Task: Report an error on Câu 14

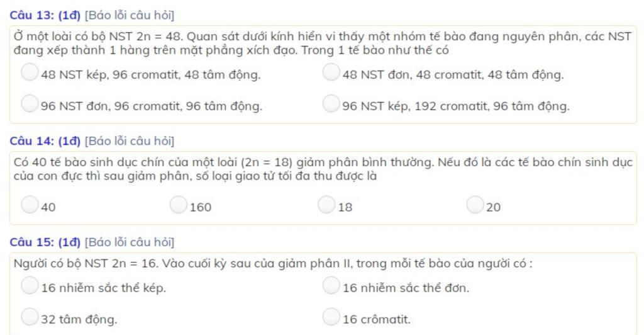Action: [x=130, y=141]
